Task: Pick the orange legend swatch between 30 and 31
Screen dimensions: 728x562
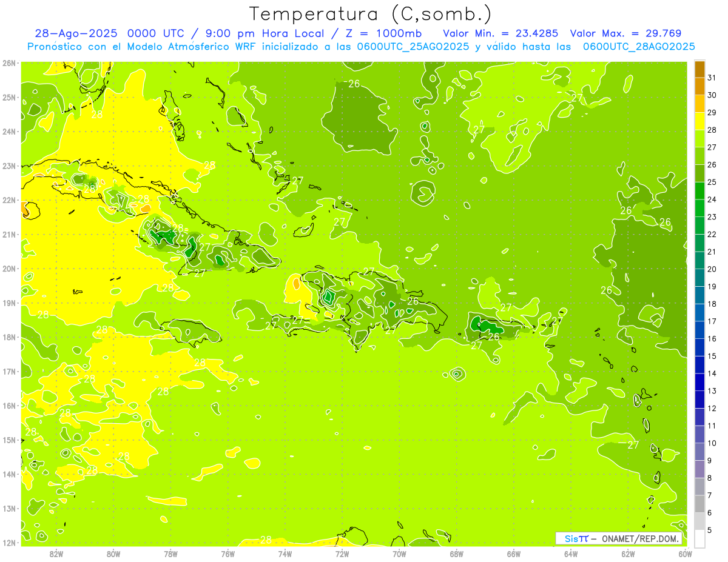Action: pyautogui.click(x=699, y=87)
